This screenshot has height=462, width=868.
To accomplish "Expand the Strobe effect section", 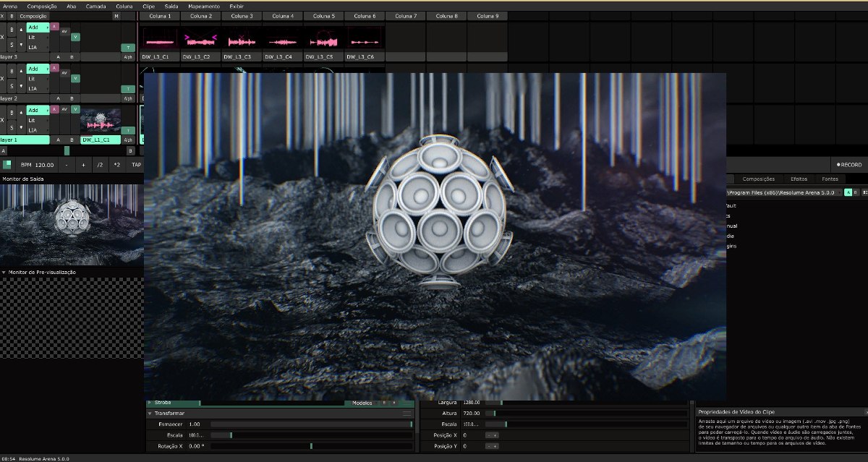I will [x=150, y=403].
